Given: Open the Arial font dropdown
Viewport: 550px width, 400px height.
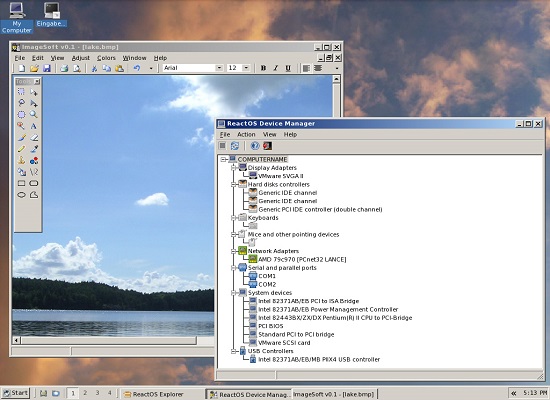Looking at the screenshot, I should [x=219, y=68].
